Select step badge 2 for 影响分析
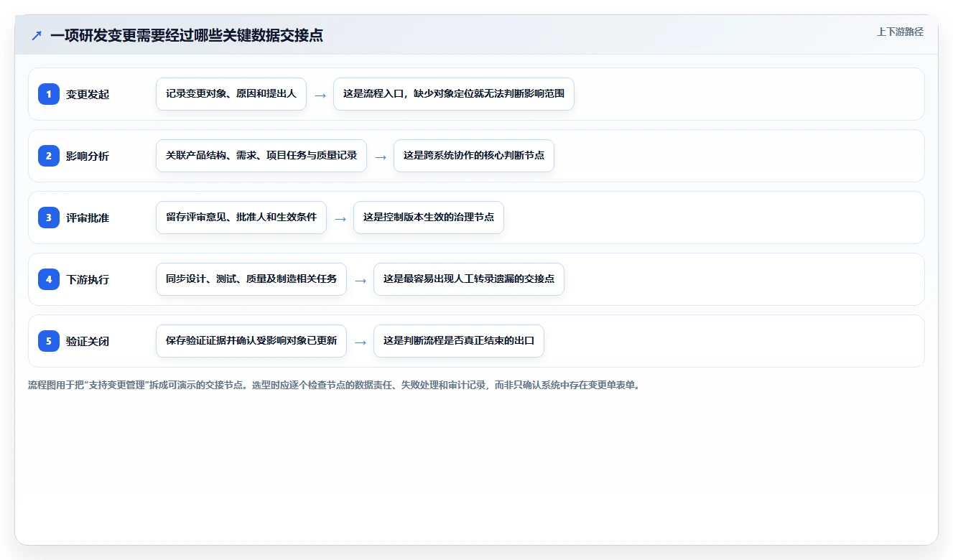Screen dimensions: 953x560 click(49, 155)
